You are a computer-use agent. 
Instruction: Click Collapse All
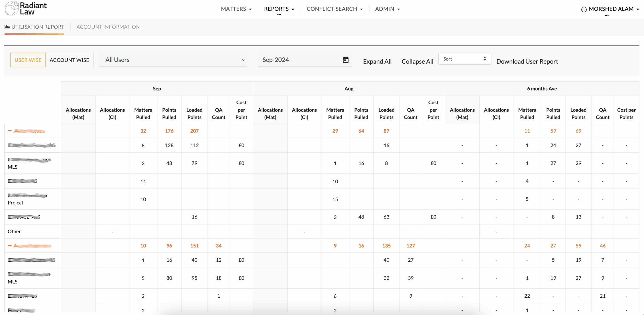417,61
